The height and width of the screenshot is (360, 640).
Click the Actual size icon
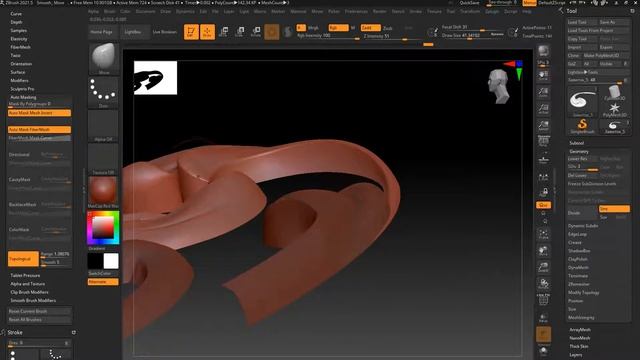(543, 109)
